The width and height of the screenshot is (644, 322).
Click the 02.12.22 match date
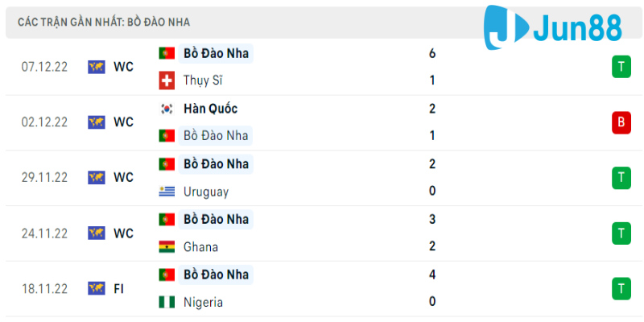click(x=44, y=122)
